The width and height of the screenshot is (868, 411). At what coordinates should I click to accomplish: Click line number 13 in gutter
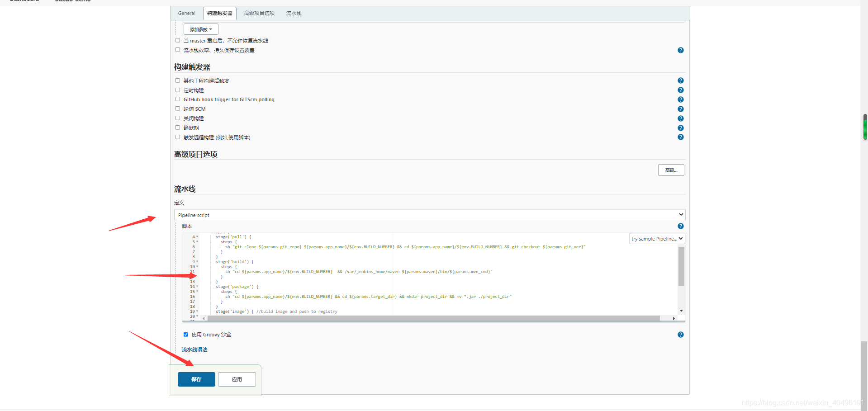(192, 282)
